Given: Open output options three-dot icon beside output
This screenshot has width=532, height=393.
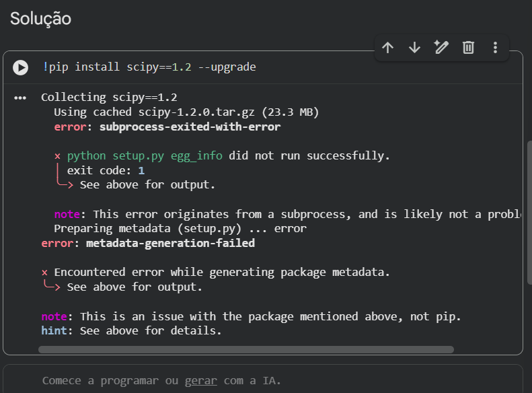Looking at the screenshot, I should [x=20, y=98].
